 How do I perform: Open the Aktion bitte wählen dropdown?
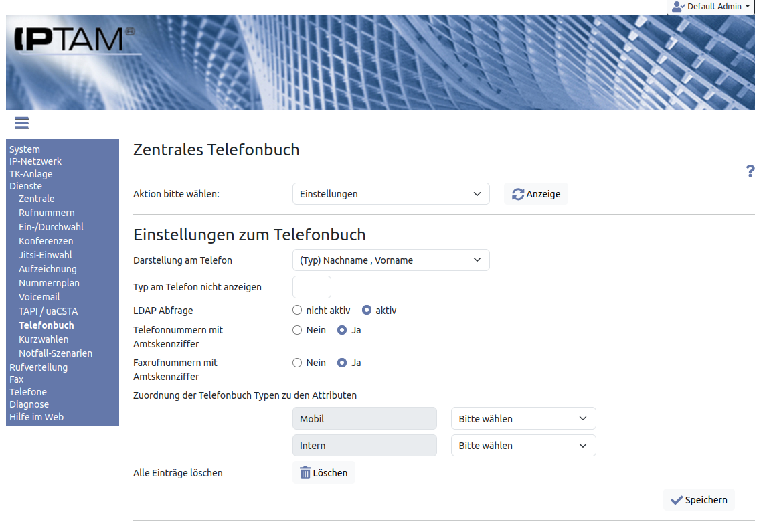coord(391,194)
